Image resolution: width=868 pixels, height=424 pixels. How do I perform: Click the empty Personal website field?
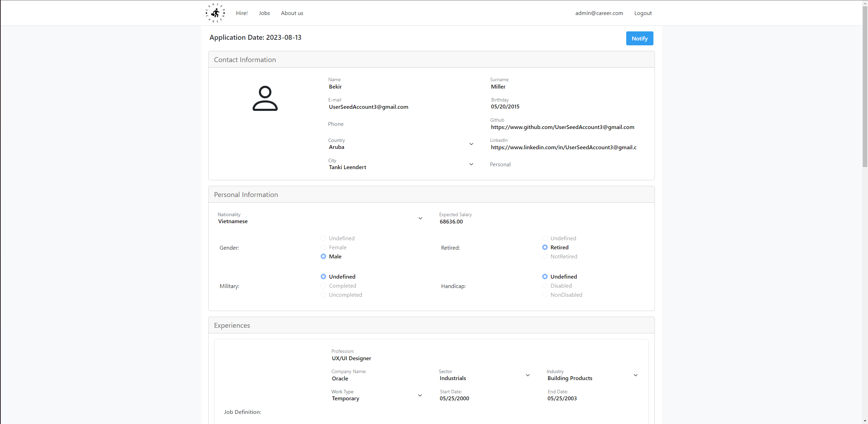[563, 164]
